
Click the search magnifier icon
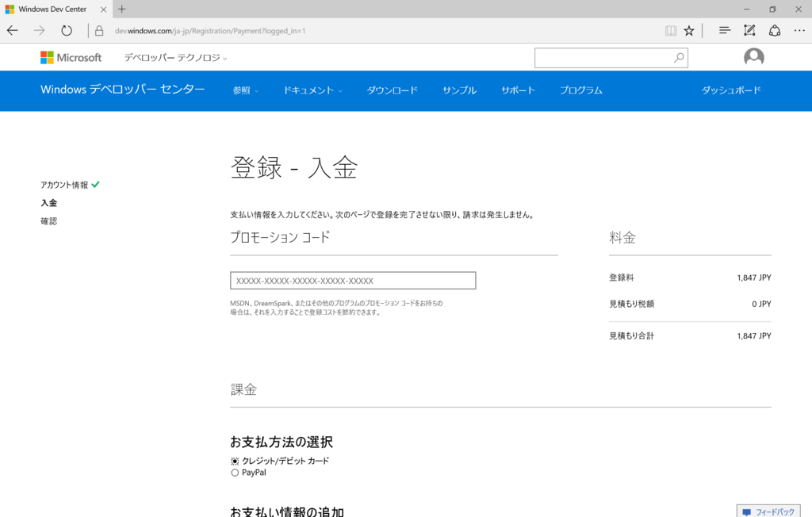pyautogui.click(x=679, y=58)
